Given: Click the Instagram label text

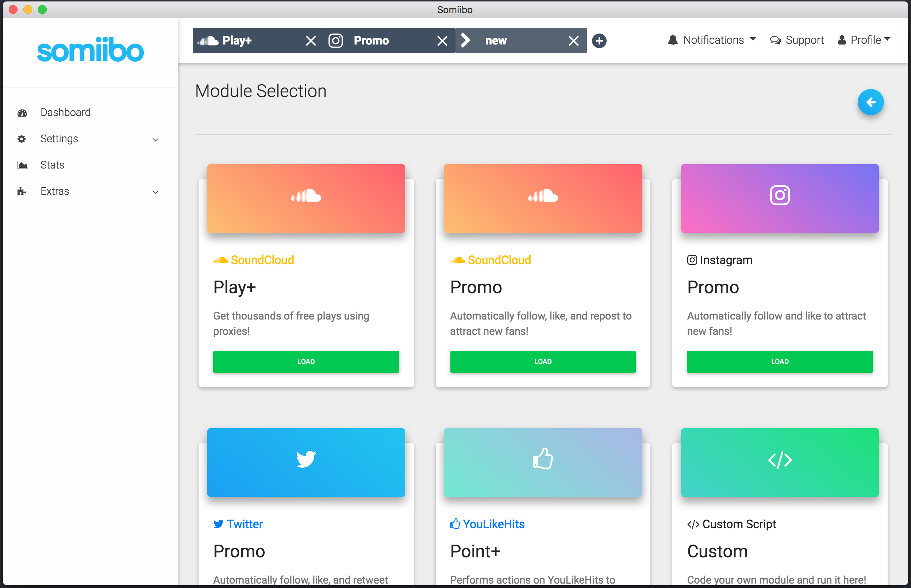Looking at the screenshot, I should point(726,260).
